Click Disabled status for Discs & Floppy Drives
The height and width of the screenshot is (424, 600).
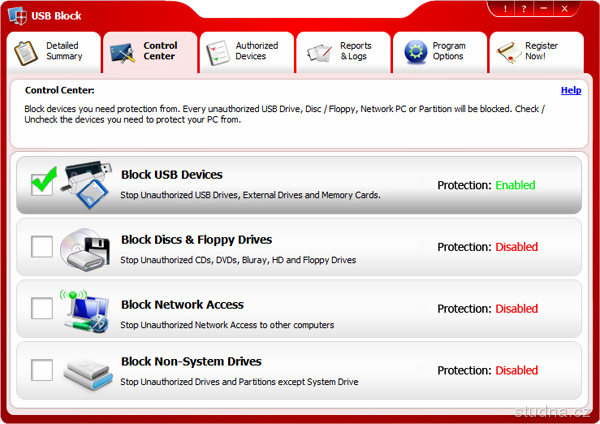click(517, 247)
